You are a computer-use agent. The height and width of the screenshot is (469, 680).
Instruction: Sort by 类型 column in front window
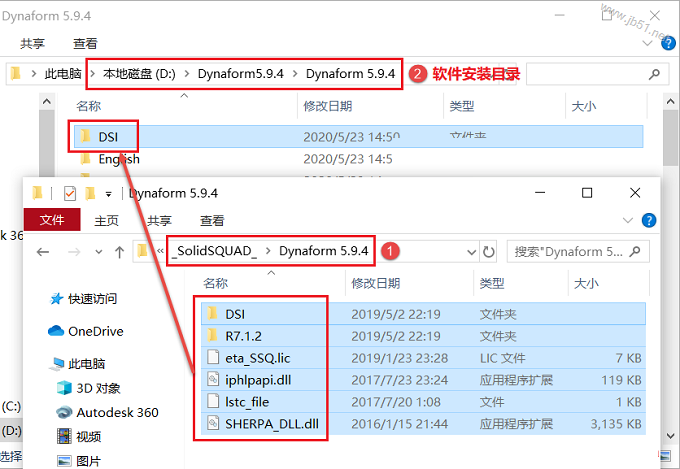(492, 283)
